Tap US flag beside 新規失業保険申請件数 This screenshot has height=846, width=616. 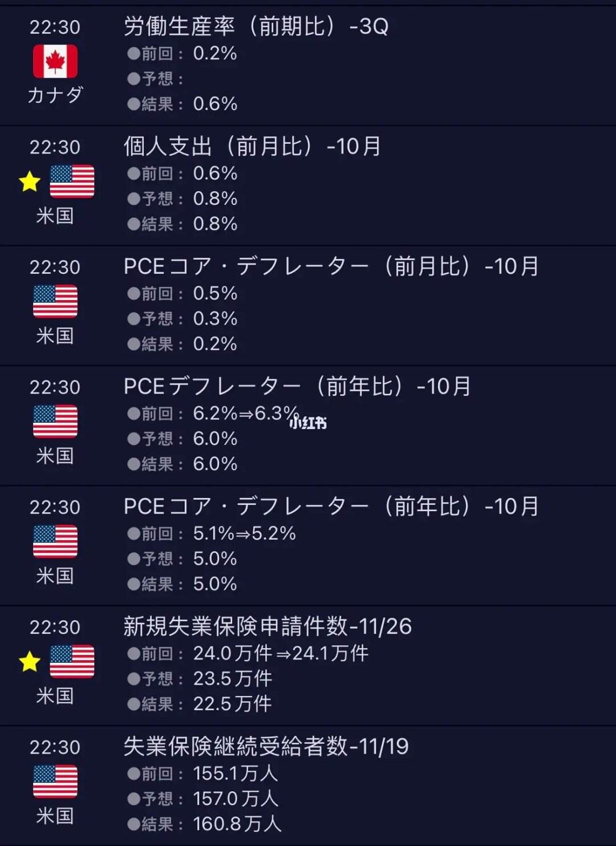[72, 662]
